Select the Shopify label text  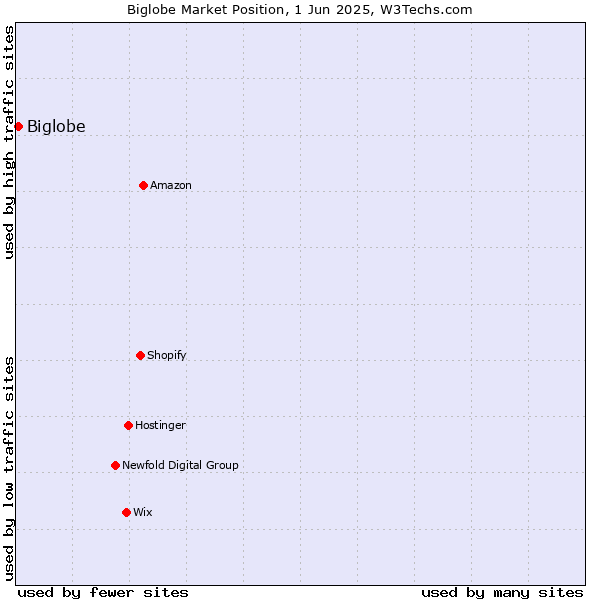(166, 355)
